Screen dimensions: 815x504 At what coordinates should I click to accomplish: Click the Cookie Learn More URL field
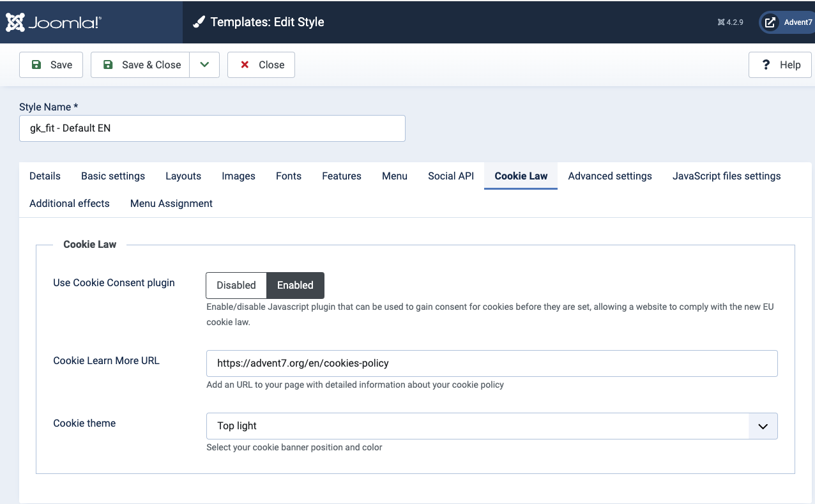click(x=492, y=363)
